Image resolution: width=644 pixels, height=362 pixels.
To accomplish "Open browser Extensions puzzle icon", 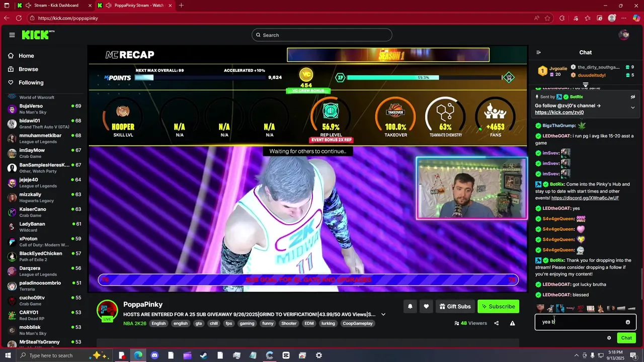I will click(562, 18).
